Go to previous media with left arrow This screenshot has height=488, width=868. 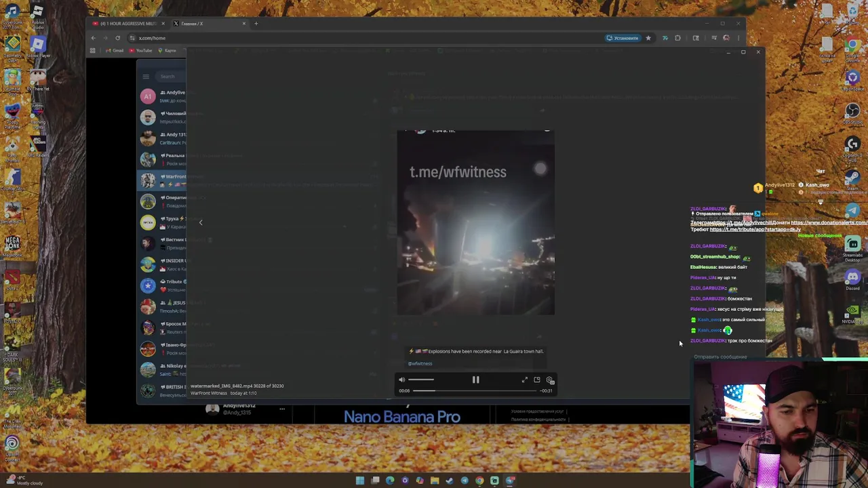coord(201,222)
